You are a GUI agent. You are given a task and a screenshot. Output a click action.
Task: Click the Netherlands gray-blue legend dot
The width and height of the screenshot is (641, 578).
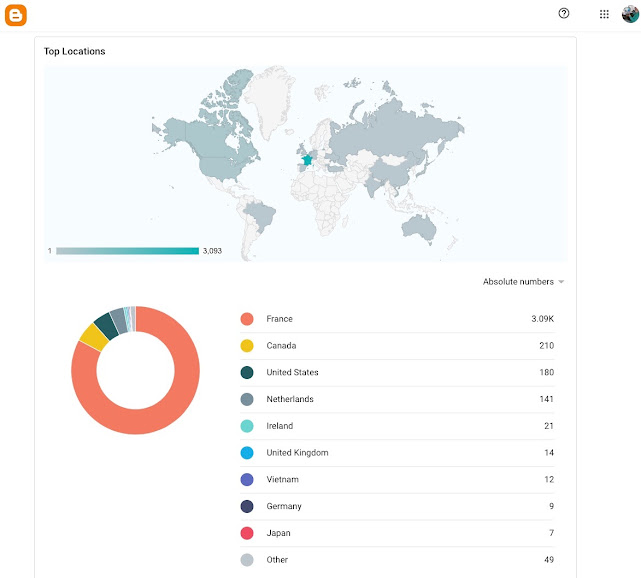coord(247,399)
